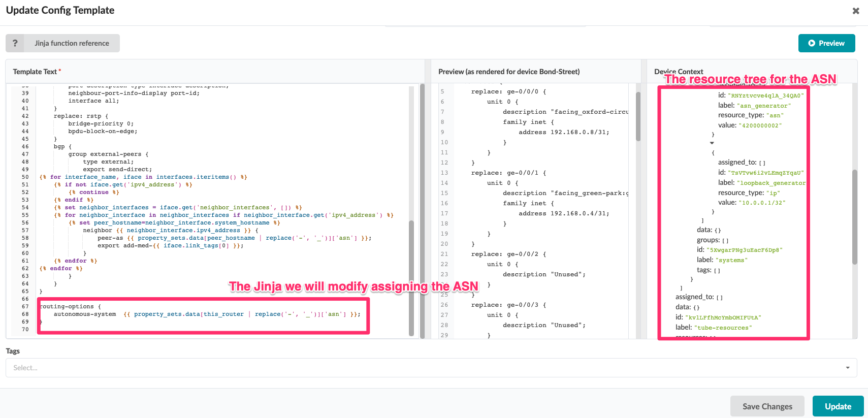Open the Jinja function reference

coord(72,43)
